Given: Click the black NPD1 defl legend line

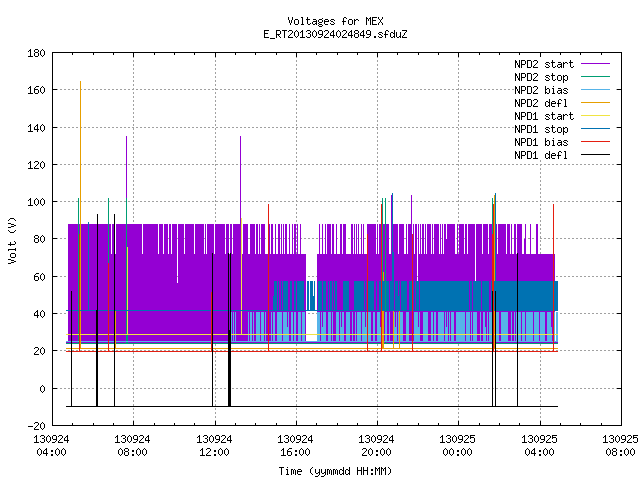Looking at the screenshot, I should [x=595, y=155].
